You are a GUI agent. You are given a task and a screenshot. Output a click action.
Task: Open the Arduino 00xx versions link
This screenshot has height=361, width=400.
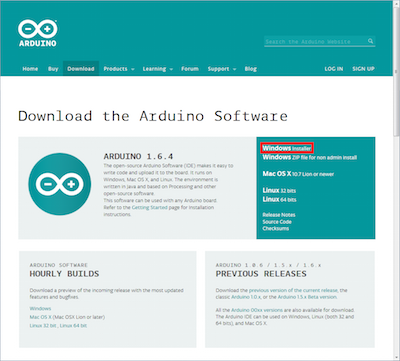(257, 310)
